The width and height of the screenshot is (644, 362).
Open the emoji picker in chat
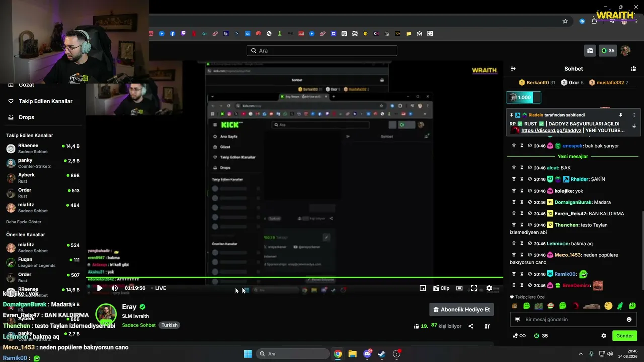click(x=629, y=319)
